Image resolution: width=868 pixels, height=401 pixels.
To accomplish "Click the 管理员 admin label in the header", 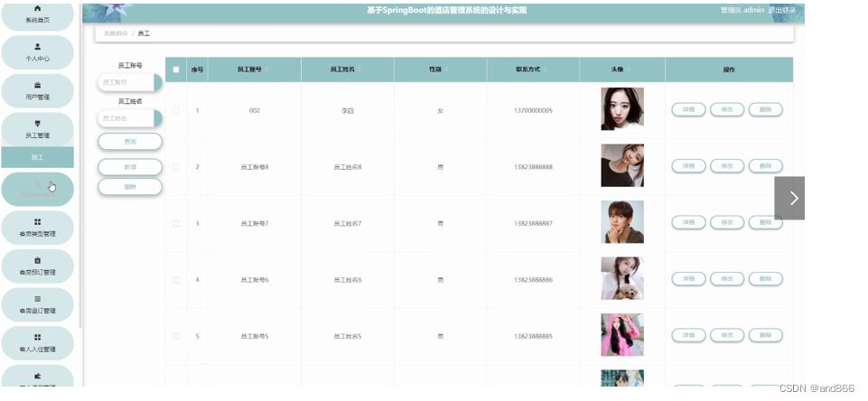I will 742,10.
